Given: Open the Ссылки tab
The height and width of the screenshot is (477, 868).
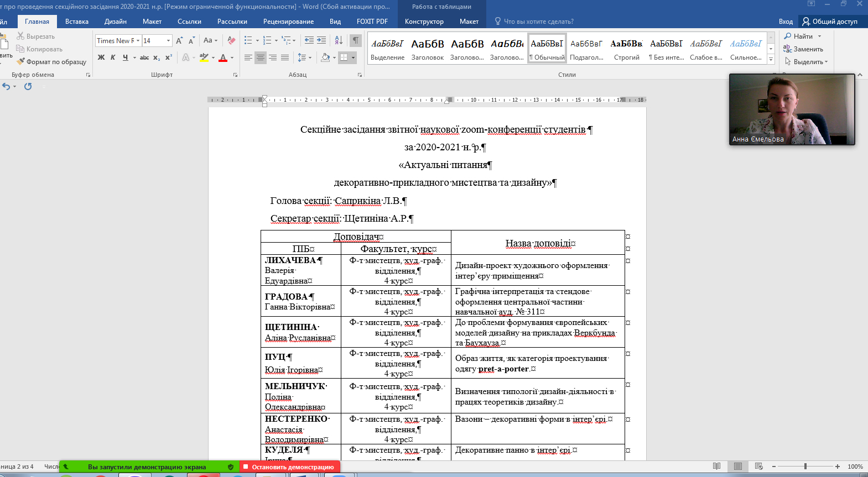Looking at the screenshot, I should [189, 22].
